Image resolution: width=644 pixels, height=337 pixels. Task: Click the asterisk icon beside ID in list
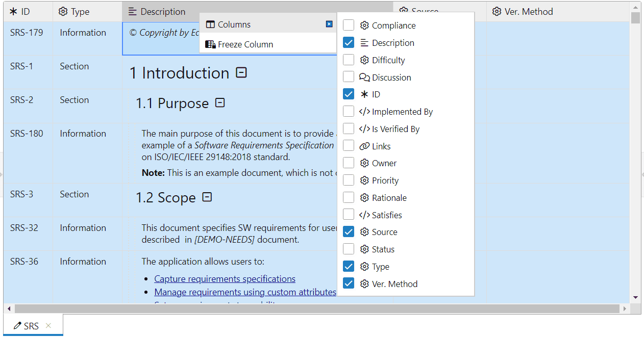tap(364, 94)
